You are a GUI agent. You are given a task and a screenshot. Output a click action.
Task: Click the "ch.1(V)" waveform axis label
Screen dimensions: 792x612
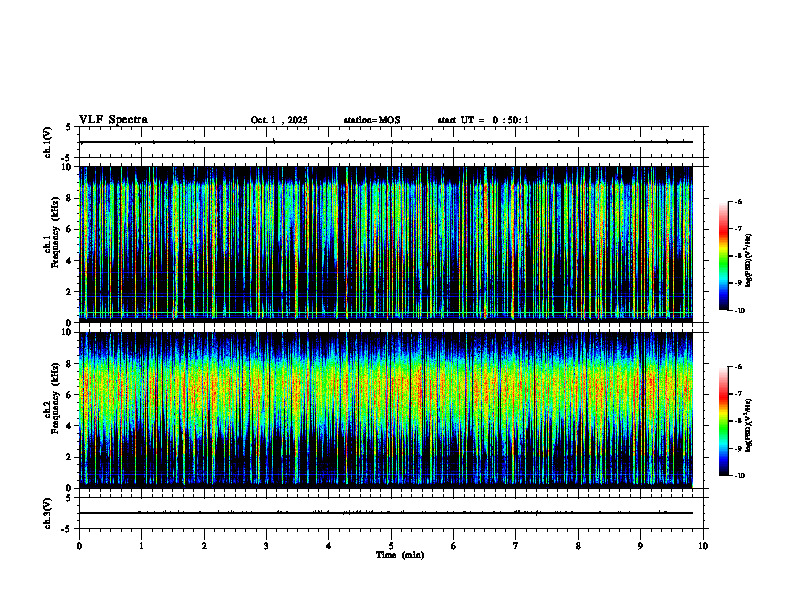47,142
